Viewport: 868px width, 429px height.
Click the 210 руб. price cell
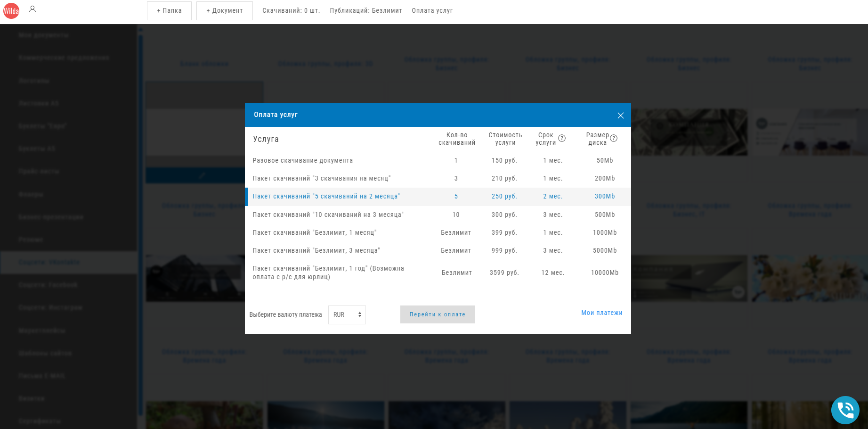tap(504, 179)
